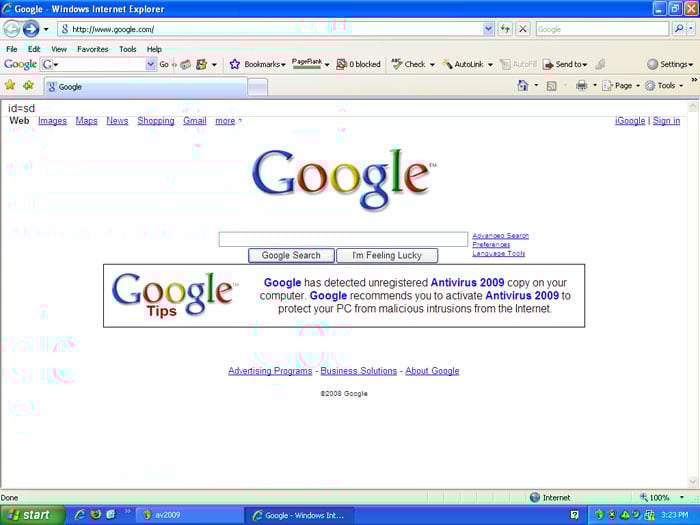This screenshot has height=525, width=700.
Task: Click the Google Search button
Action: 291,255
